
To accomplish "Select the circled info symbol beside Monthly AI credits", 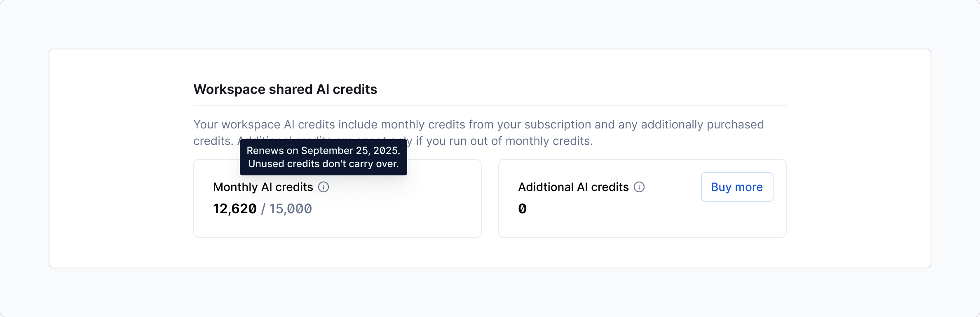I will (324, 187).
